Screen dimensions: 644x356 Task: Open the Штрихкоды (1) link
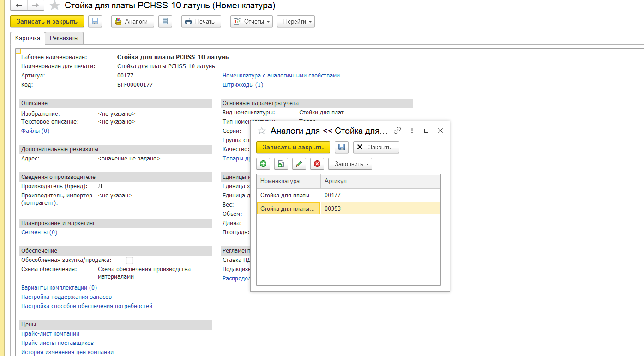pyautogui.click(x=243, y=85)
